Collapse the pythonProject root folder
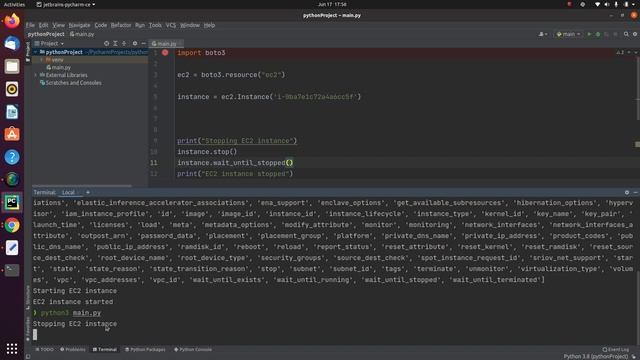 36,52
